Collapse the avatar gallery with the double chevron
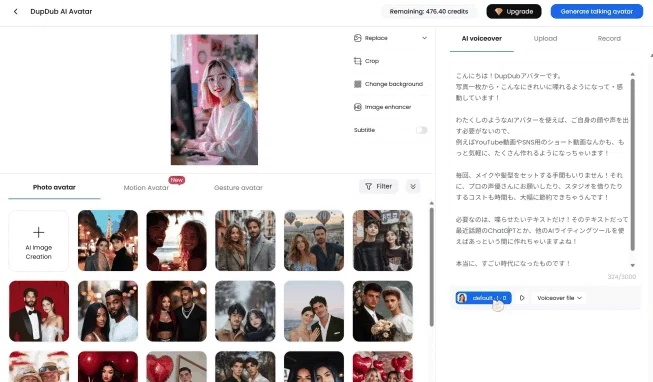This screenshot has width=653, height=382. 413,186
